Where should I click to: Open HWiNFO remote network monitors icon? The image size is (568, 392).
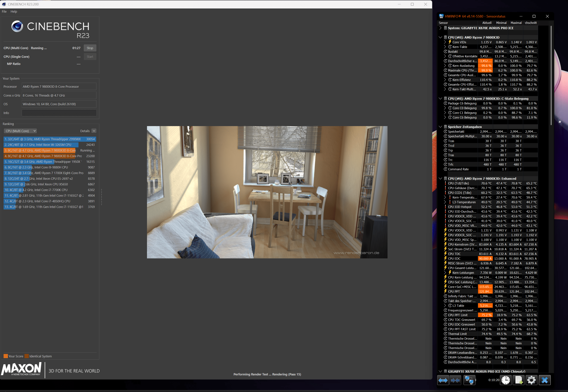coord(469,380)
